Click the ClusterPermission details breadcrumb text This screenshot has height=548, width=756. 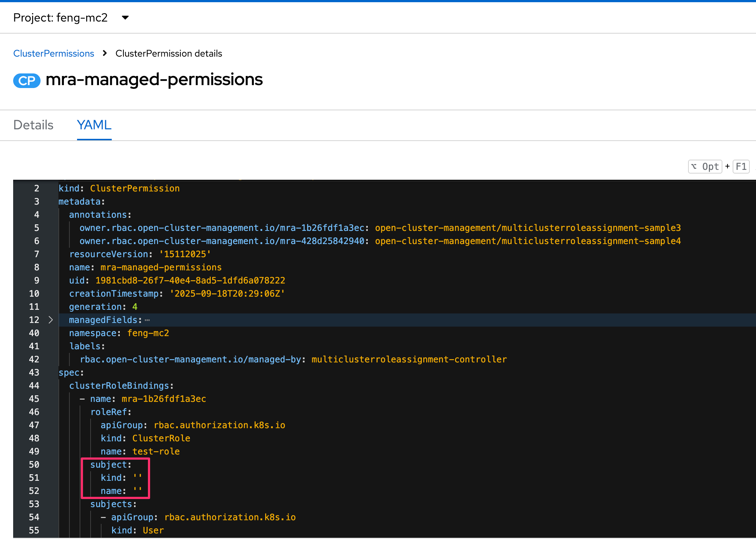click(169, 53)
